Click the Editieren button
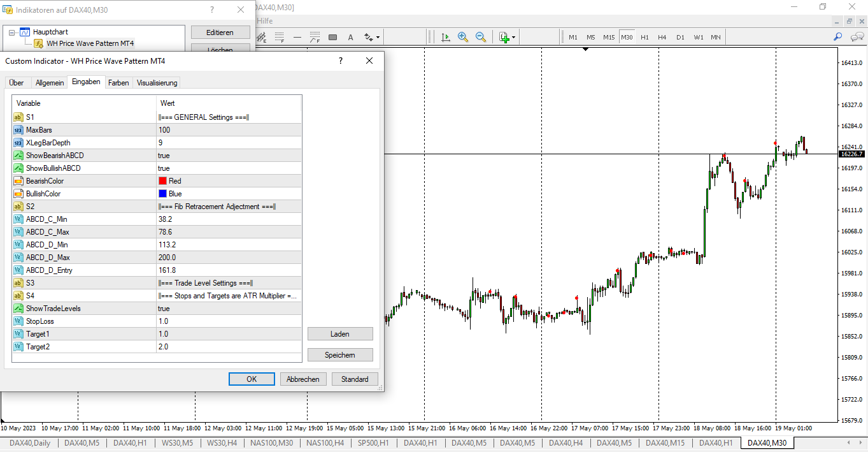Viewport: 868px width, 452px height. point(220,33)
